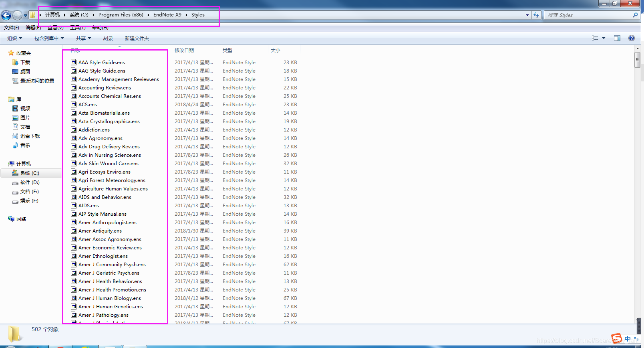
Task: Click the Sogou input method tray icon
Action: pyautogui.click(x=617, y=338)
